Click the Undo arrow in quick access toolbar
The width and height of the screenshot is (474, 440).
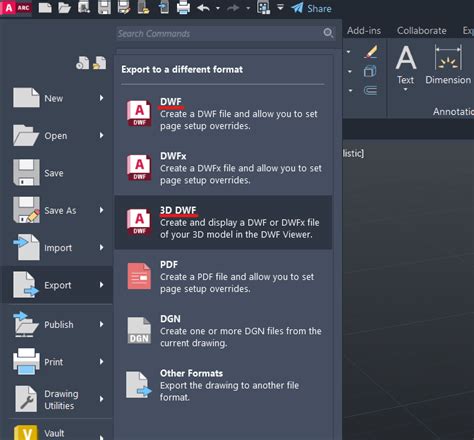(203, 8)
